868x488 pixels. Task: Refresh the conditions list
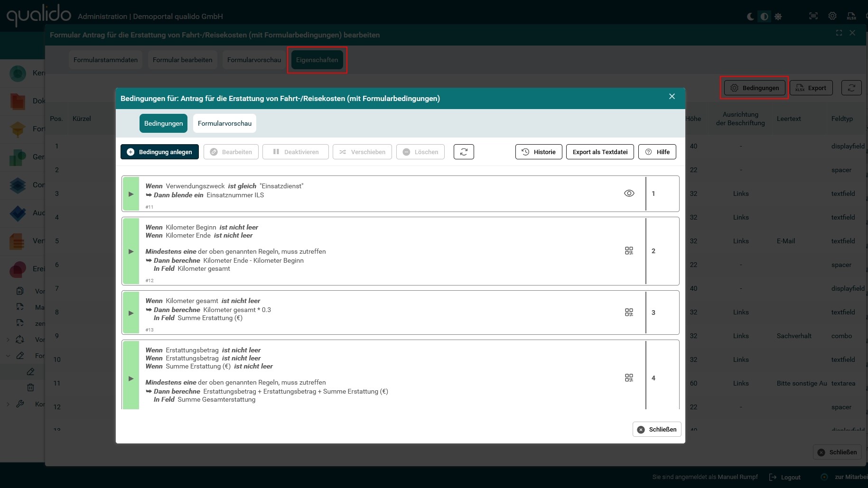(464, 152)
